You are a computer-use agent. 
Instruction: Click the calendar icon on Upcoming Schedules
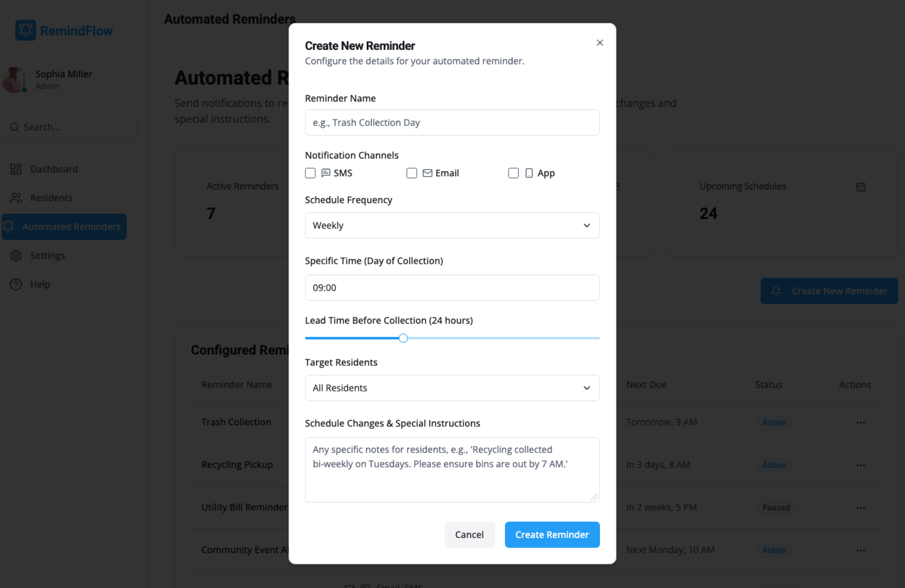click(x=861, y=187)
